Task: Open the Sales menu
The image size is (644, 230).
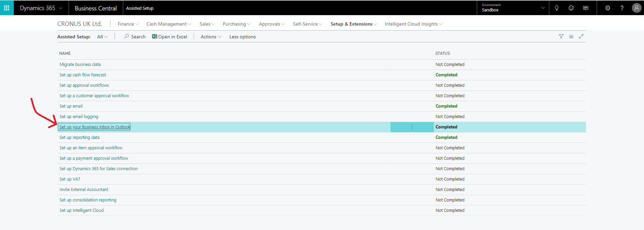Action: pos(207,24)
